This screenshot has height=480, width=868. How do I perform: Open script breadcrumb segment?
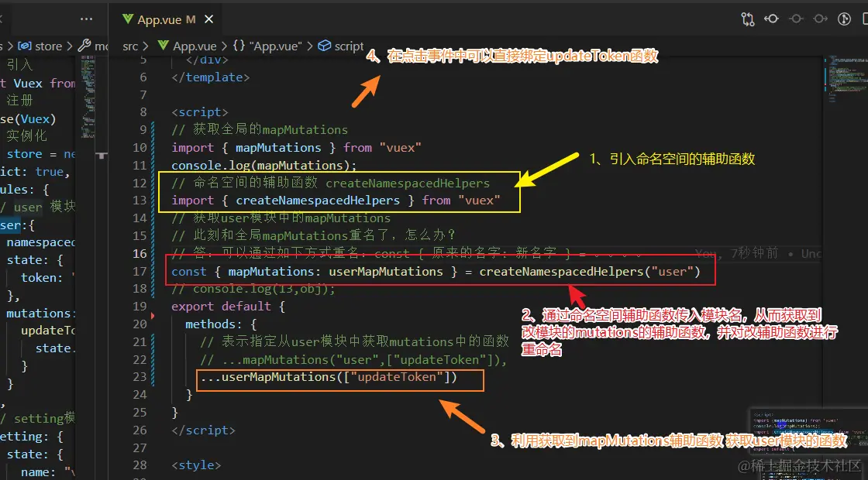(x=350, y=46)
